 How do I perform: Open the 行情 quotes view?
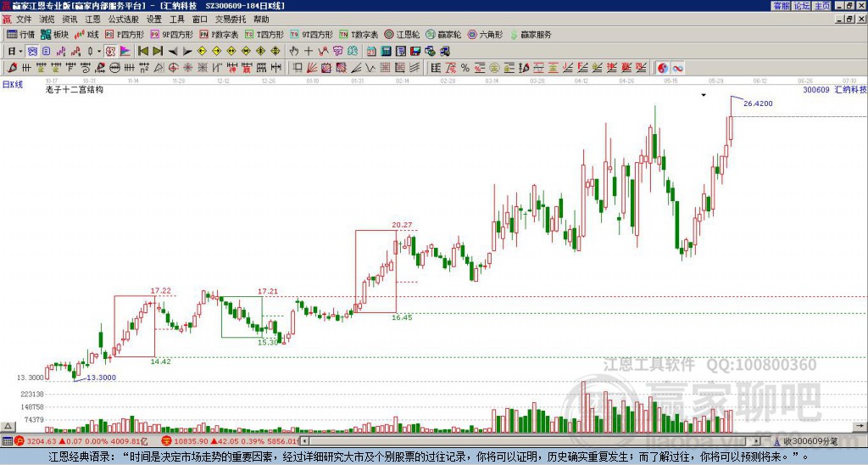[x=21, y=34]
